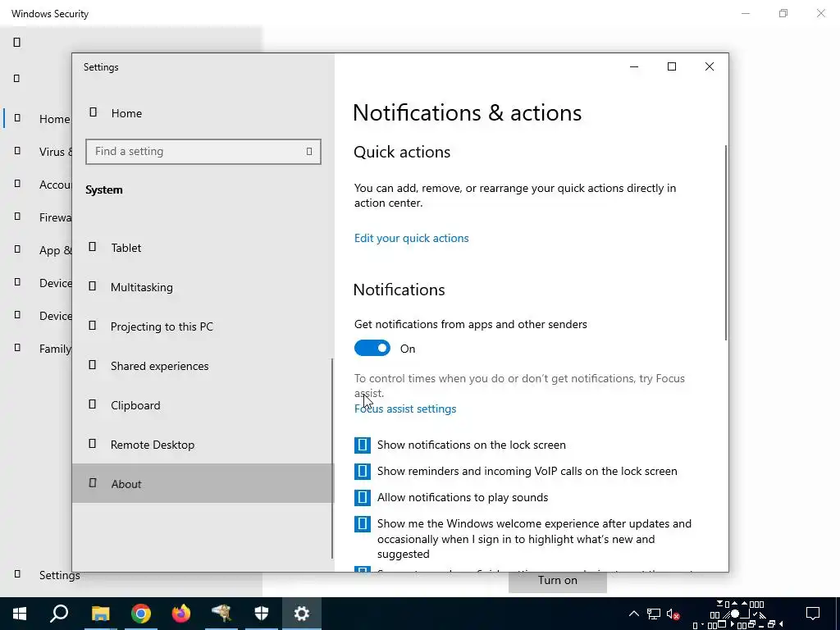Open taskbar Search

tap(59, 614)
